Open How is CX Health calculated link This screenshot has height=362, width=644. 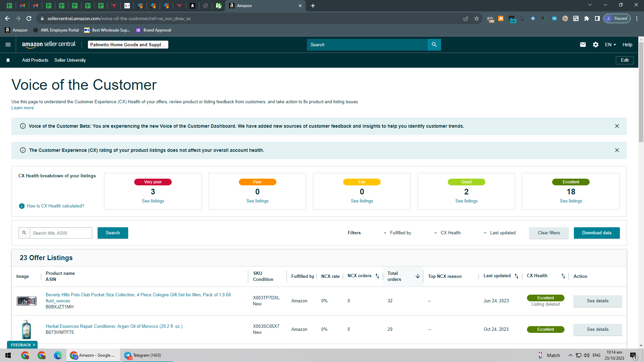click(56, 206)
